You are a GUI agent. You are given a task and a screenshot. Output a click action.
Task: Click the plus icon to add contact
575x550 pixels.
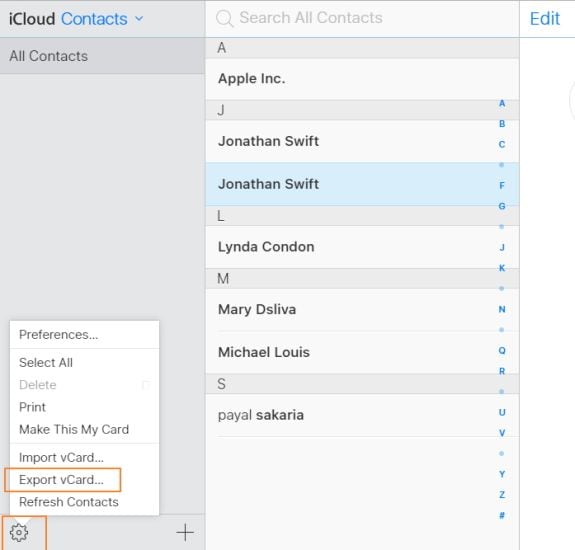(x=185, y=532)
